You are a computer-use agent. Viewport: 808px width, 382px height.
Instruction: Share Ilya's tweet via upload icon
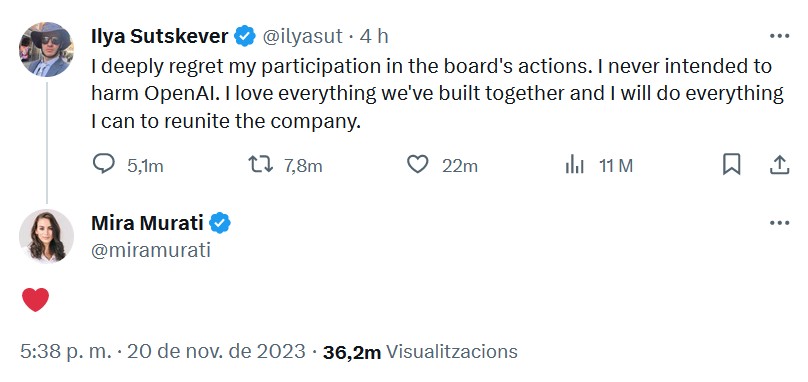click(x=780, y=165)
